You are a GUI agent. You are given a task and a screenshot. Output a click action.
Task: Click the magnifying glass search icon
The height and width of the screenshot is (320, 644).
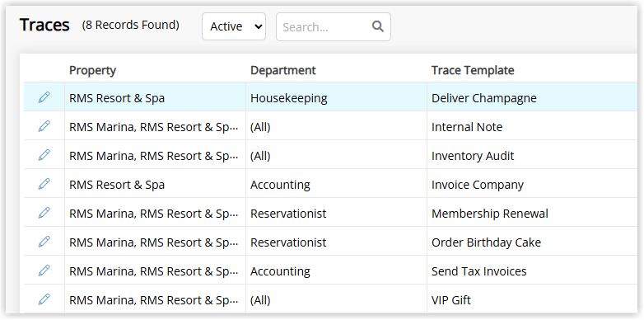378,26
